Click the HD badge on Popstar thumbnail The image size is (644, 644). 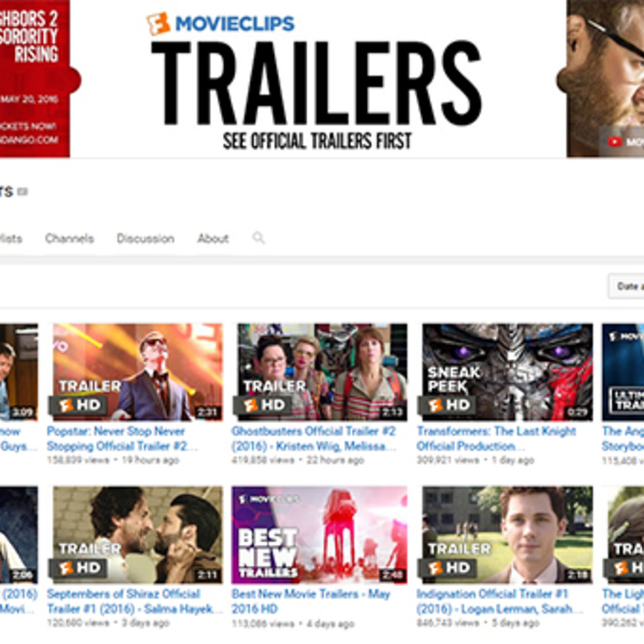coord(79,406)
